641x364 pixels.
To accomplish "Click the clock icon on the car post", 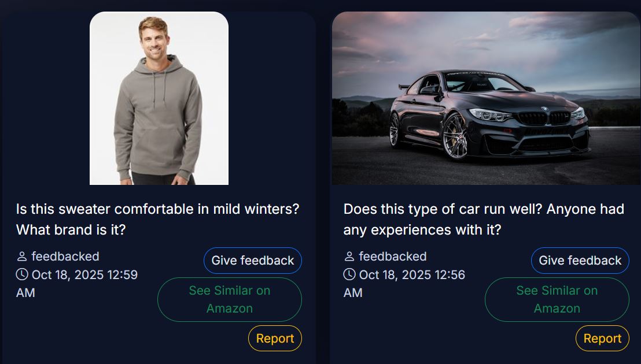I will coord(349,274).
